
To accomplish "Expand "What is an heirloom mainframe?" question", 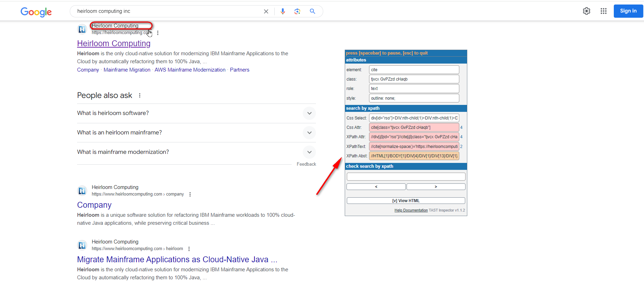I will click(x=309, y=133).
